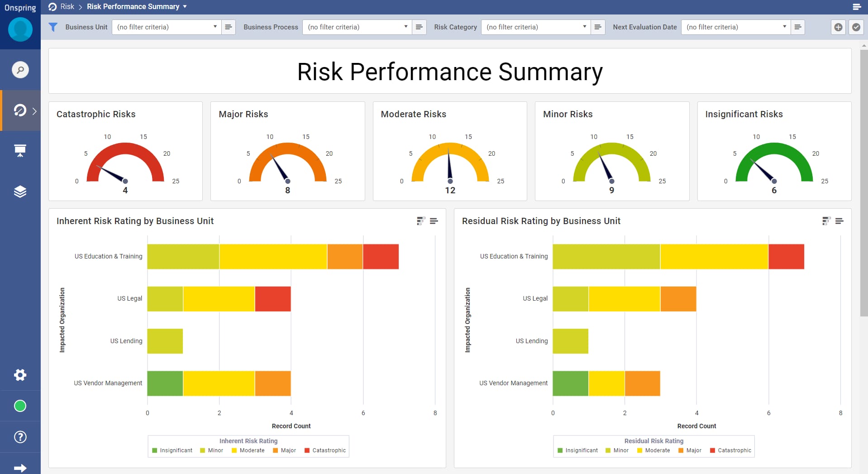The height and width of the screenshot is (474, 868).
Task: Open the Business Unit filter dropdown
Action: click(167, 27)
